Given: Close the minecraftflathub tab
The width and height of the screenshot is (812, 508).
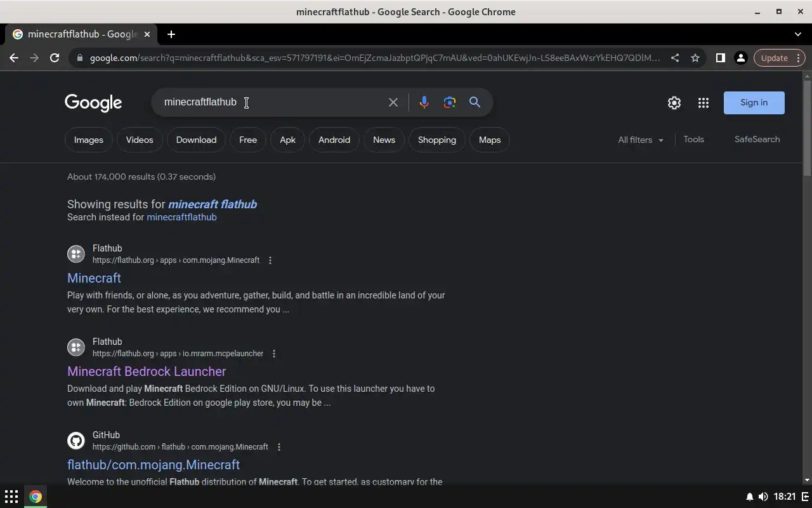Looking at the screenshot, I should 147,34.
